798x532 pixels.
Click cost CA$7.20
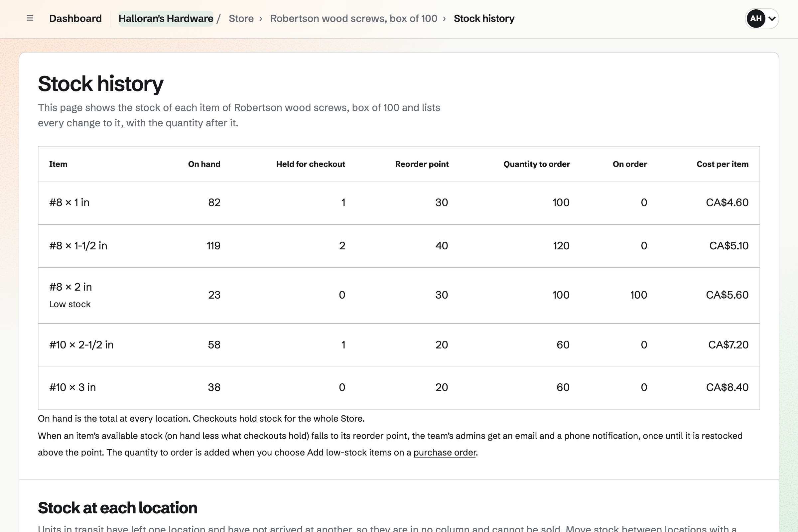(x=728, y=345)
